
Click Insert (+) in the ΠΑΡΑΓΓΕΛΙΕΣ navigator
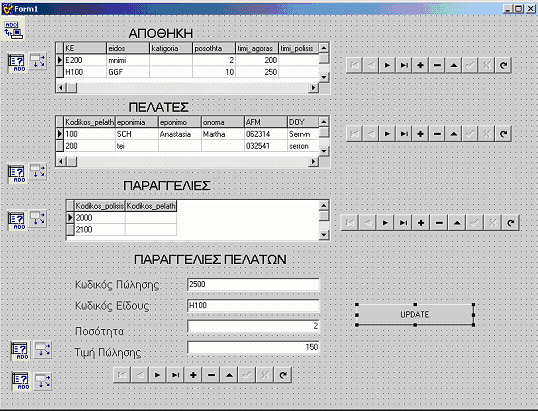point(421,223)
